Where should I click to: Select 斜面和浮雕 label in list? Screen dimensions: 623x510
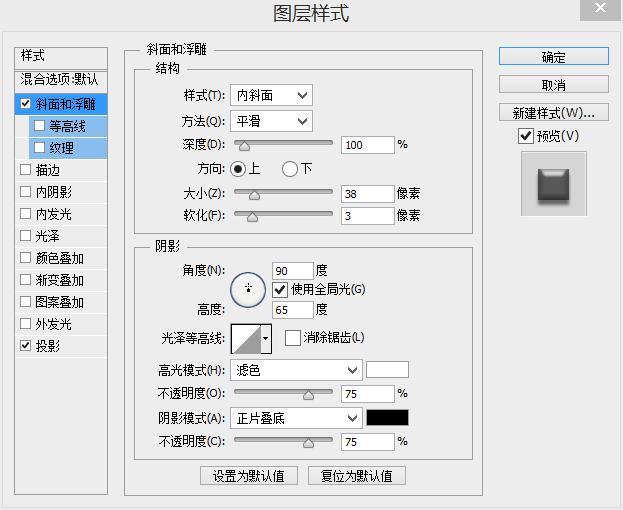pyautogui.click(x=66, y=104)
